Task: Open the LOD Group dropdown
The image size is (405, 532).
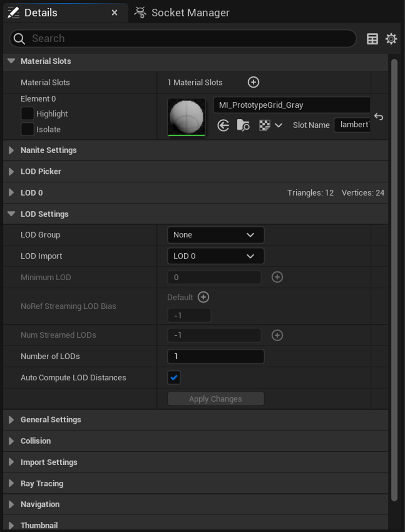Action: coord(216,235)
